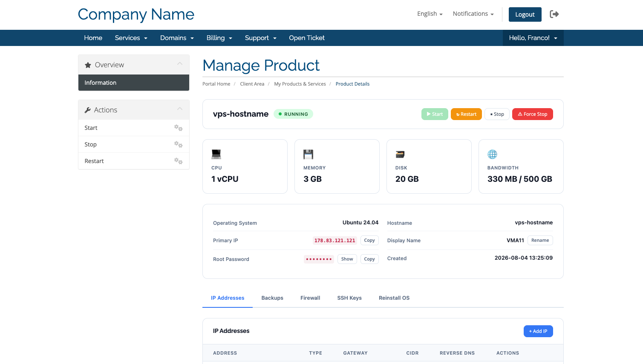Open the English language dropdown
The image size is (643, 364).
(x=430, y=14)
